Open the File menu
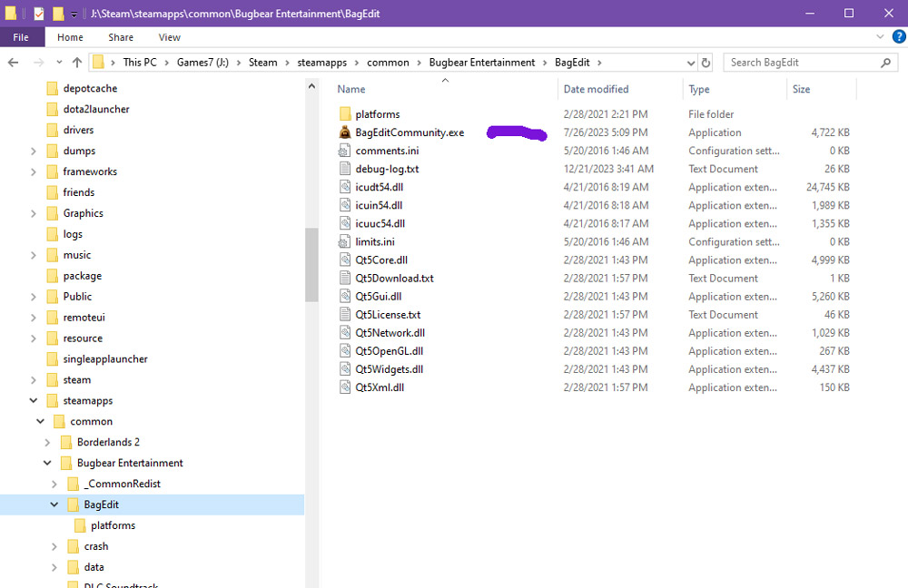 pos(21,37)
